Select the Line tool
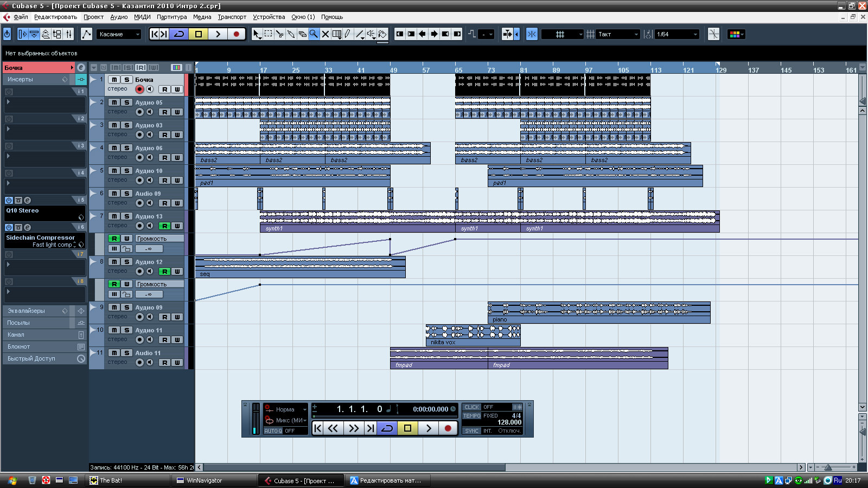The width and height of the screenshot is (868, 488). 359,34
